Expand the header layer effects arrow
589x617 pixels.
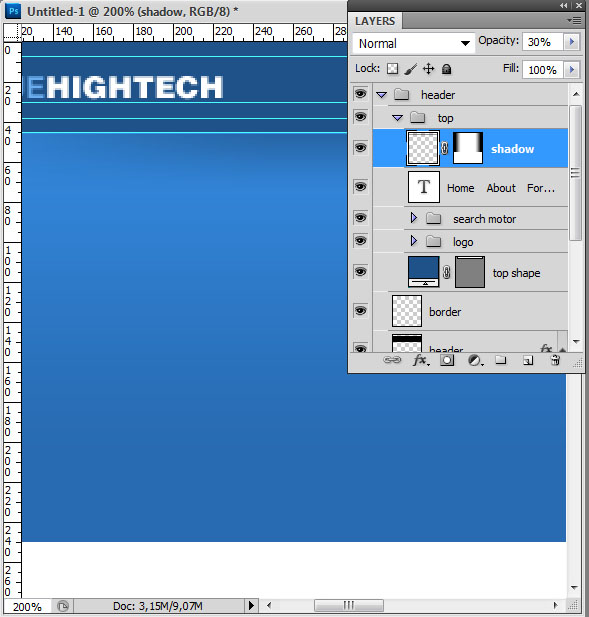point(563,349)
